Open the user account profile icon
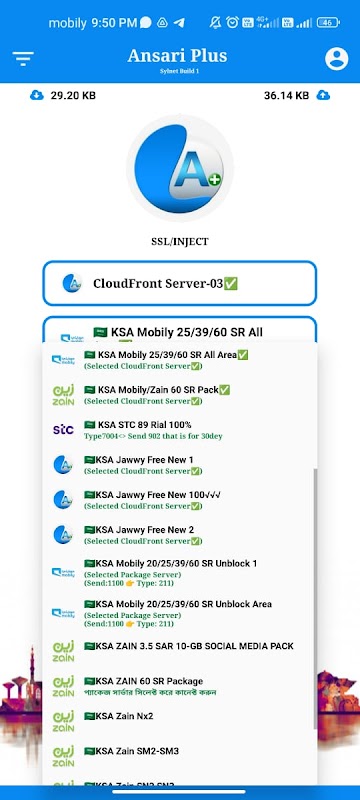Viewport: 360px width, 800px height. (337, 58)
